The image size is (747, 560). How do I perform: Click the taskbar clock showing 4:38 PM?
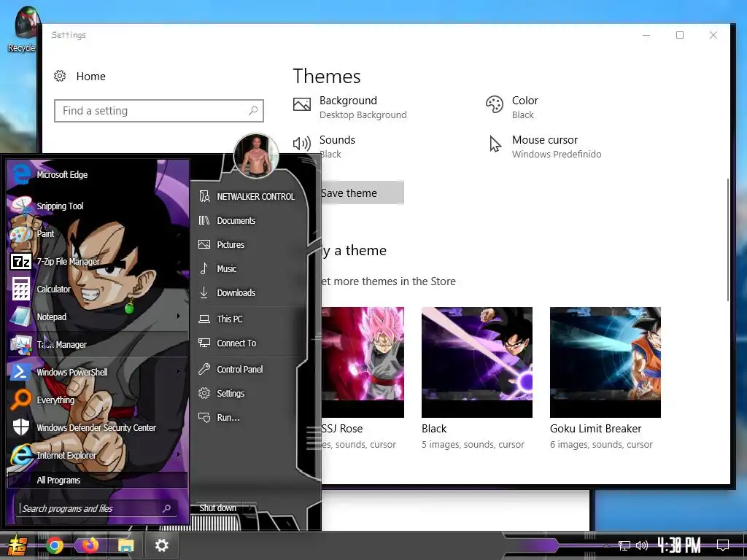click(x=679, y=545)
